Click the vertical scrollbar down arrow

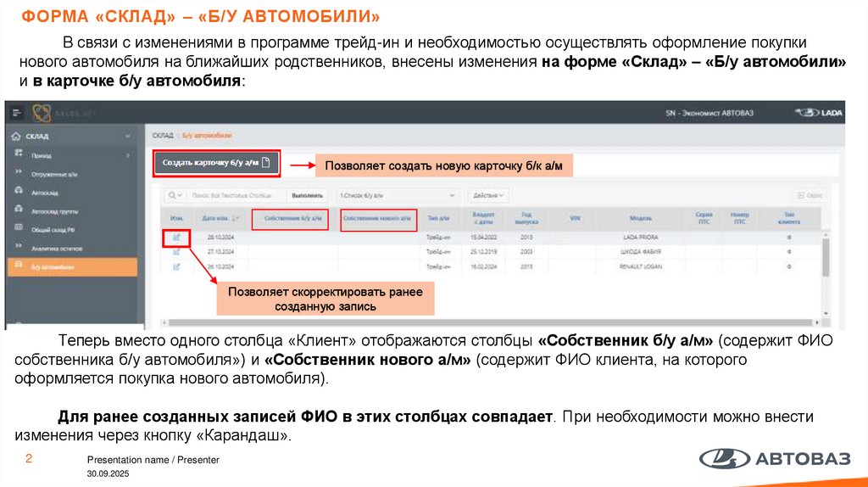826,314
